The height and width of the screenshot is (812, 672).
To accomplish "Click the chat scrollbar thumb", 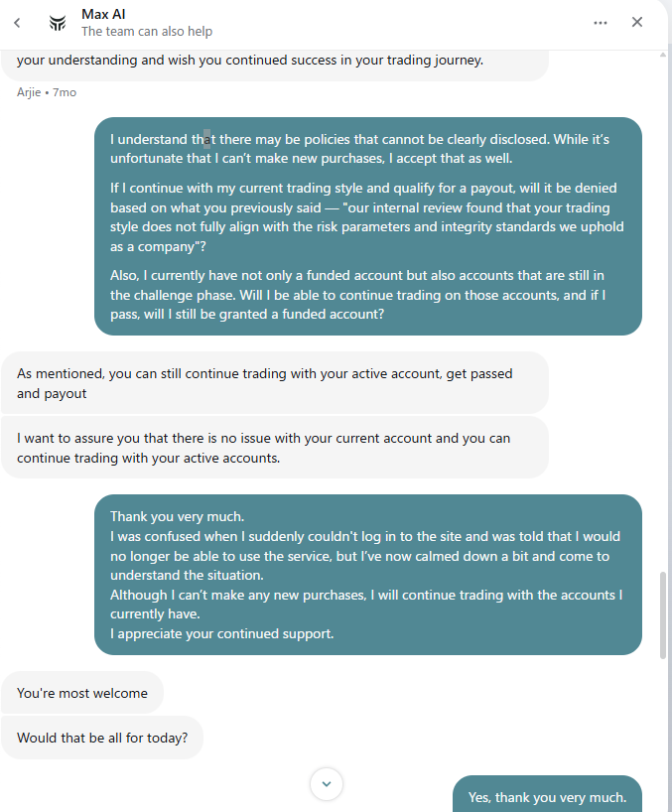I will pyautogui.click(x=663, y=613).
